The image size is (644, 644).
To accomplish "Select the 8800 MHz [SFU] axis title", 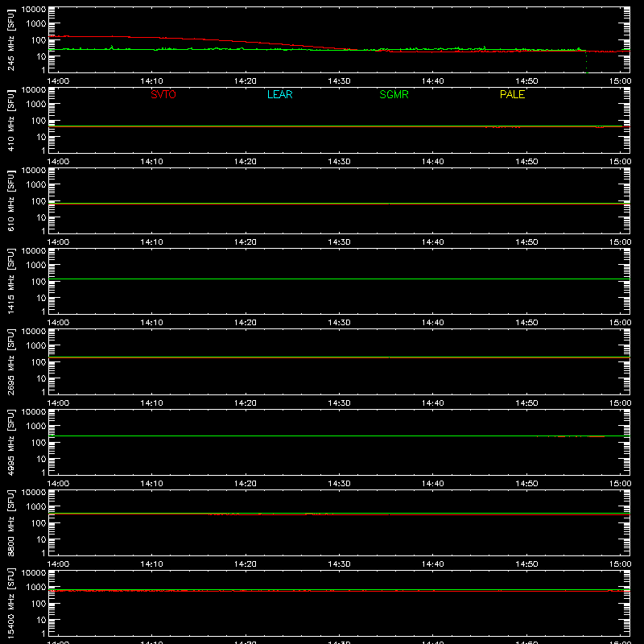I will (10, 523).
